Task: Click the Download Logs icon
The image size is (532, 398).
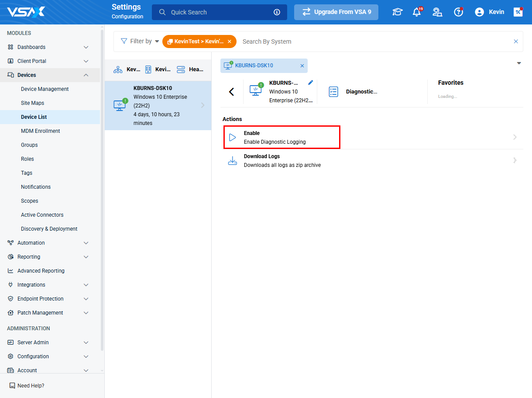Action: click(x=233, y=161)
